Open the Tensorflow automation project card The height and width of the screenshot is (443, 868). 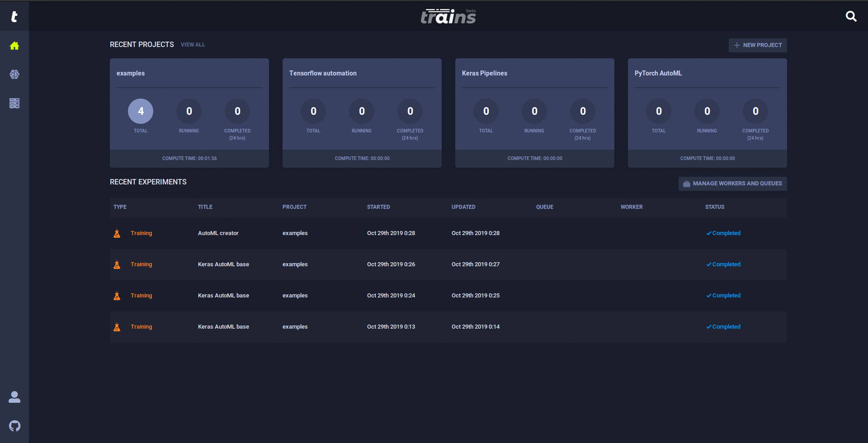tap(362, 113)
